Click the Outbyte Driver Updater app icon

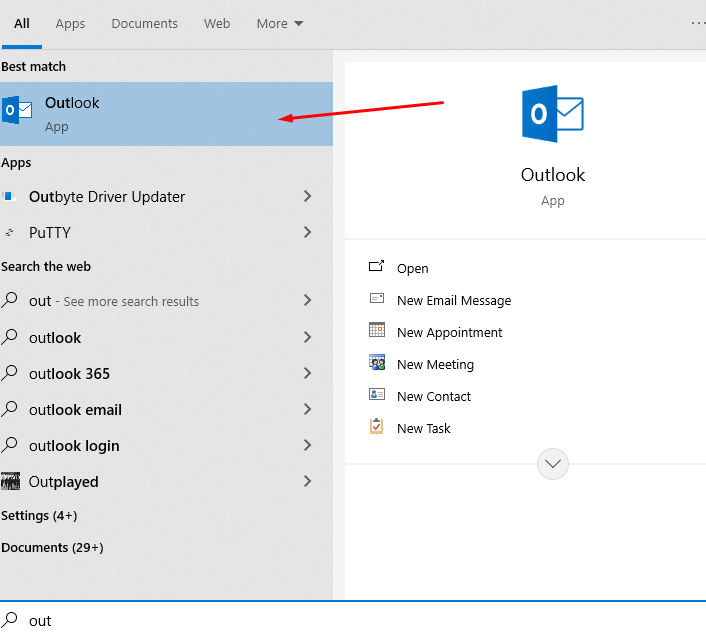[x=9, y=196]
